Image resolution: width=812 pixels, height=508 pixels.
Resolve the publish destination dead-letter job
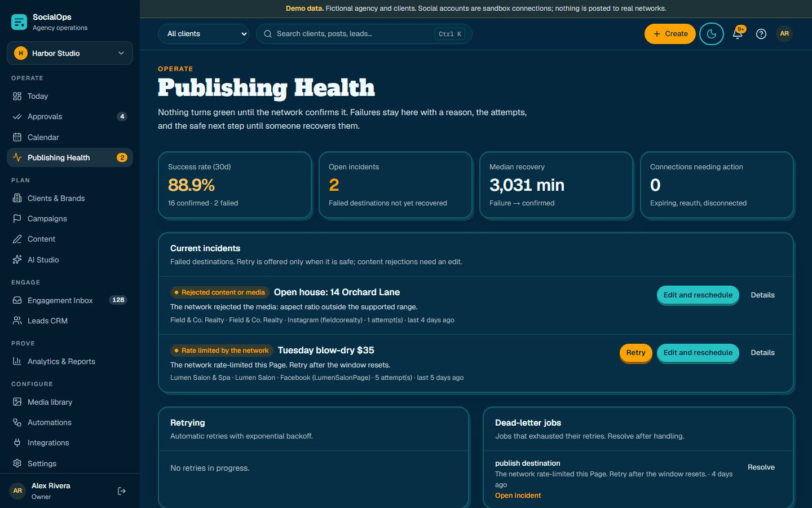click(761, 467)
